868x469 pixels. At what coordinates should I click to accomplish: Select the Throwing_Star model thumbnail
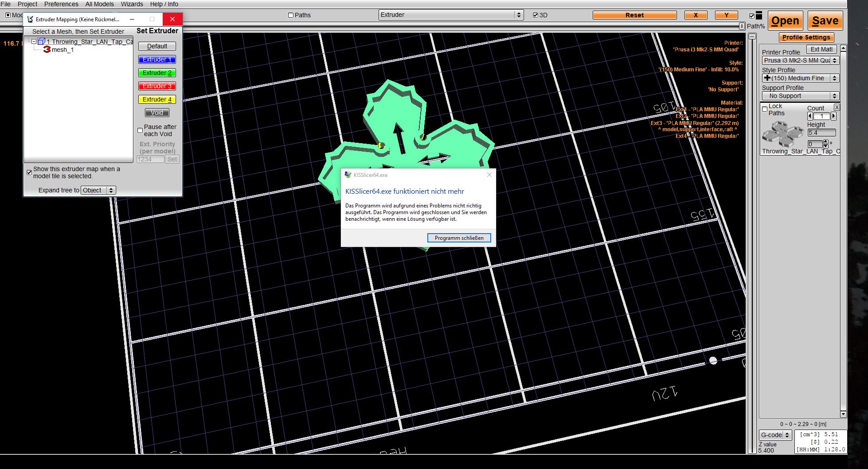point(783,133)
